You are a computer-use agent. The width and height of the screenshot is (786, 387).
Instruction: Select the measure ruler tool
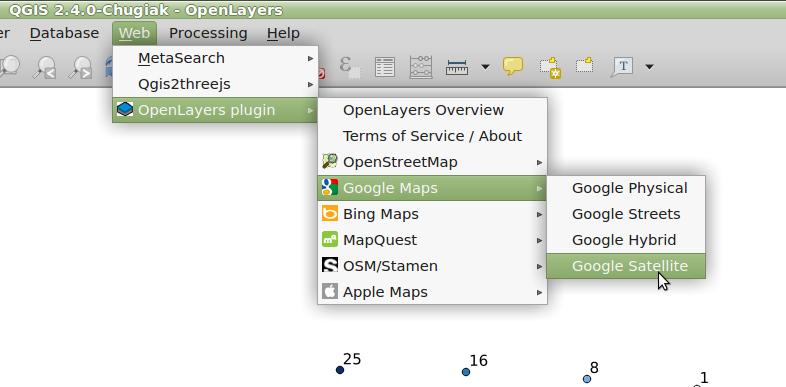457,67
